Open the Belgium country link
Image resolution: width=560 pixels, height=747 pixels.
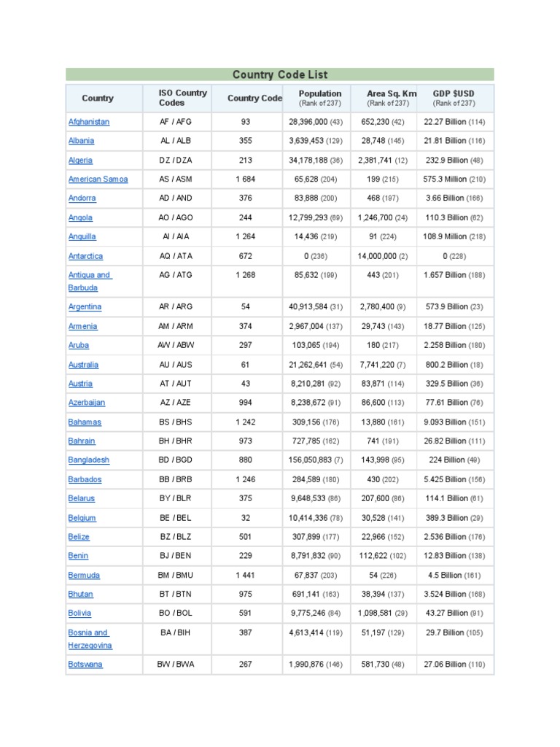click(x=82, y=518)
